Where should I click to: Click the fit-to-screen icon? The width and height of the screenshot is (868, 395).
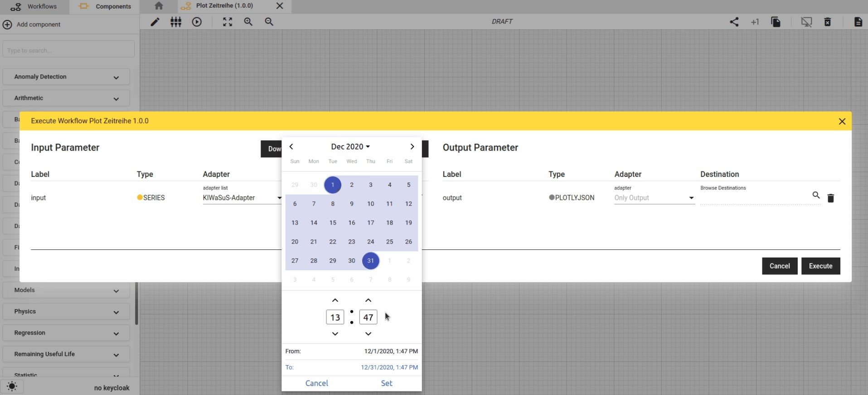[x=228, y=22]
